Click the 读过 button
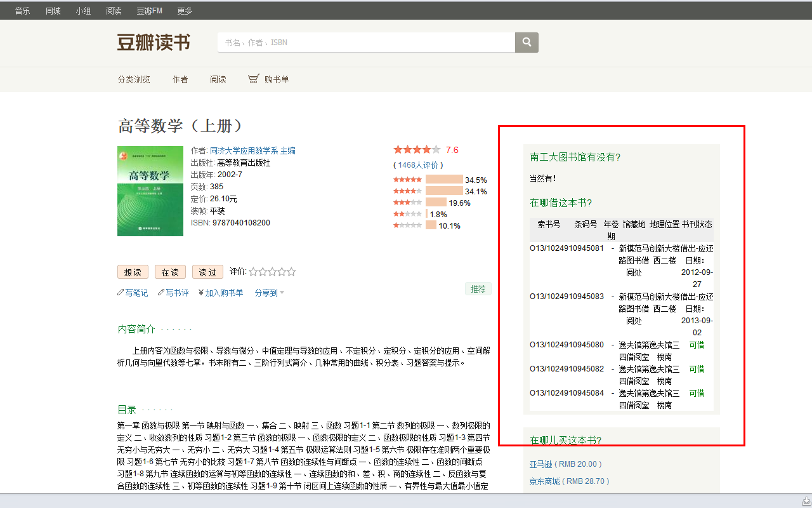Viewport: 812px width, 508px height. 207,272
